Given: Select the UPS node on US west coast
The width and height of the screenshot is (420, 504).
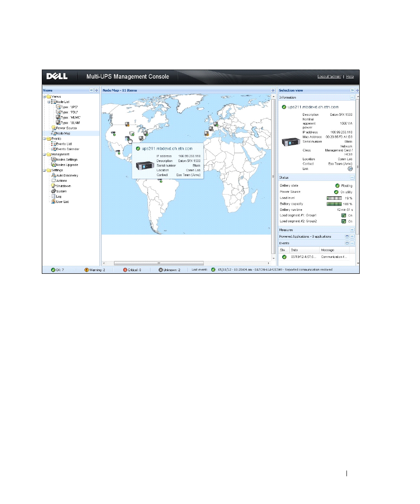Looking at the screenshot, I should point(113,133).
